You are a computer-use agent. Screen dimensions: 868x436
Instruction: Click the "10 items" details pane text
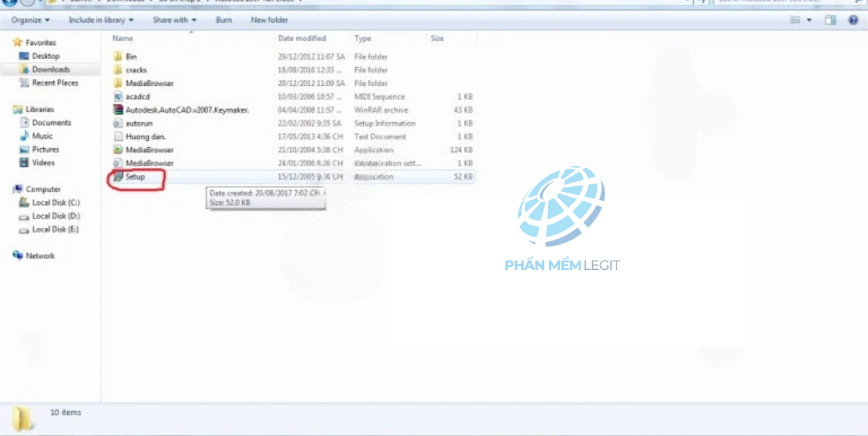point(66,412)
